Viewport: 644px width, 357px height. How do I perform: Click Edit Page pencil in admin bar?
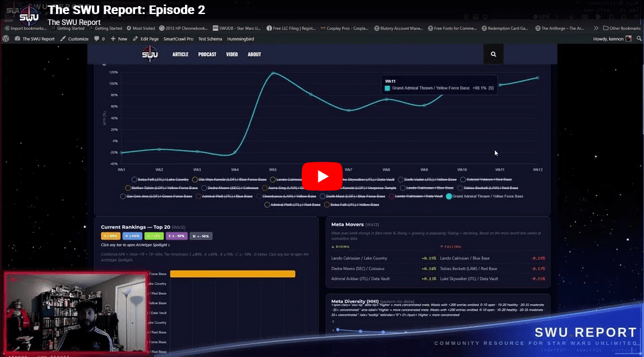click(145, 38)
